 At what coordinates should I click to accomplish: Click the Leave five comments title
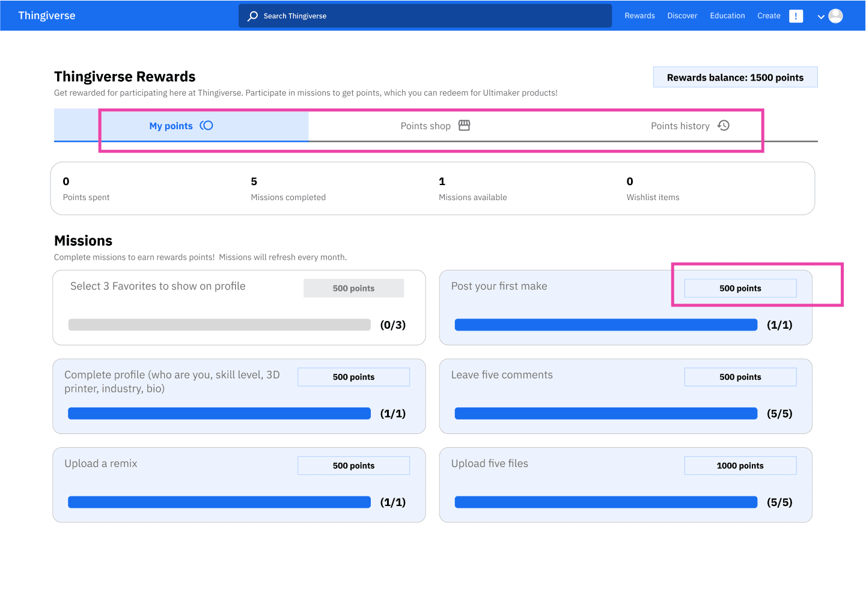502,375
